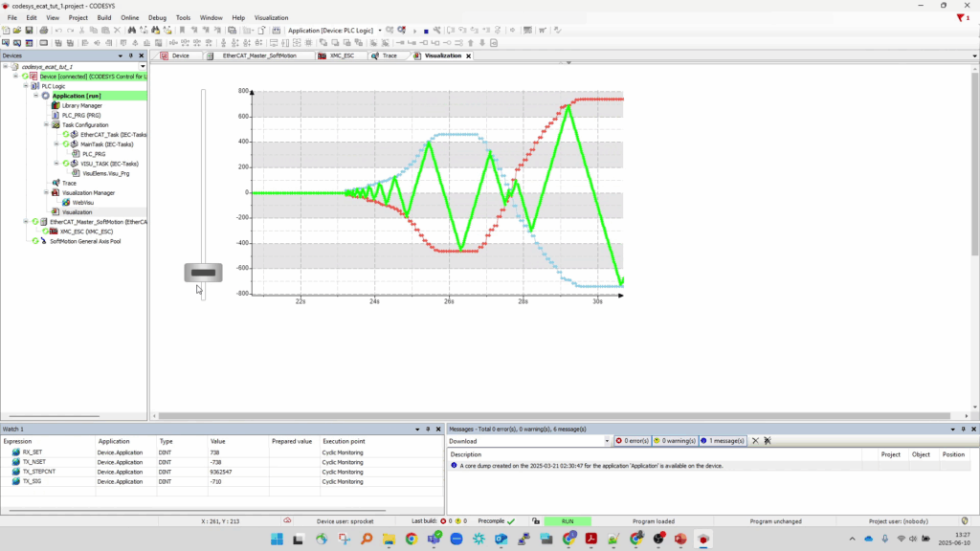Click Windows Start button on taskbar
This screenshot has width=980, height=551.
click(x=277, y=540)
